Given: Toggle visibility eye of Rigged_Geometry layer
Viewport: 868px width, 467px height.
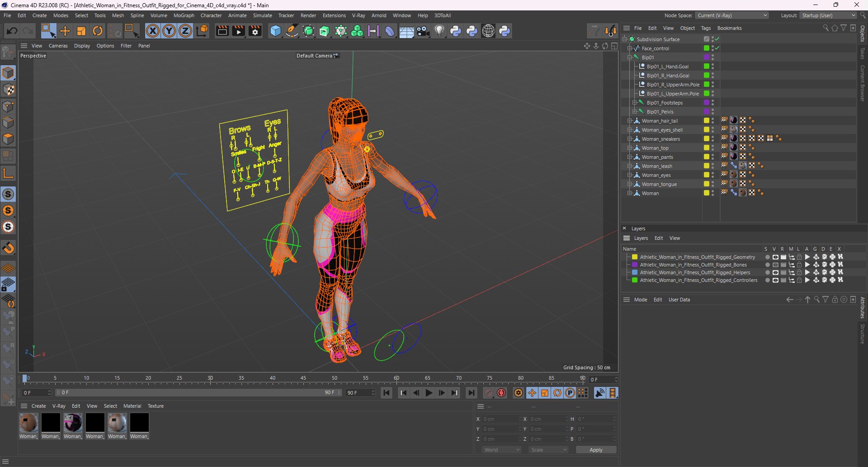Looking at the screenshot, I should (x=775, y=257).
